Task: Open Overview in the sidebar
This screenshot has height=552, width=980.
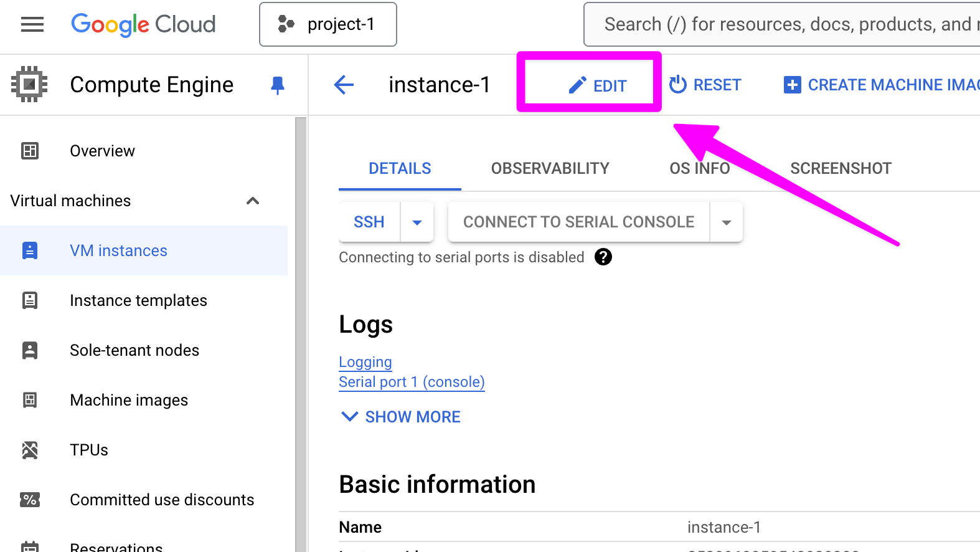Action: click(x=144, y=151)
